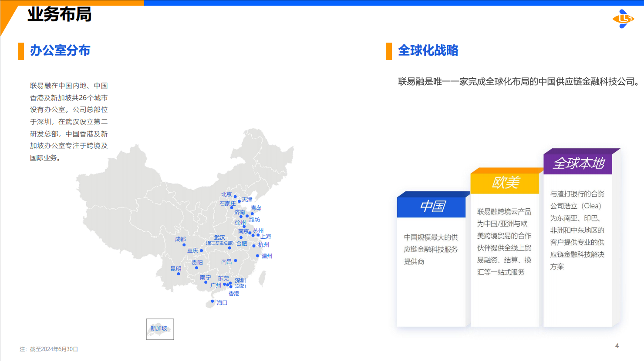Click the 新加坡 inset map box
The image size is (644, 361).
[160, 329]
